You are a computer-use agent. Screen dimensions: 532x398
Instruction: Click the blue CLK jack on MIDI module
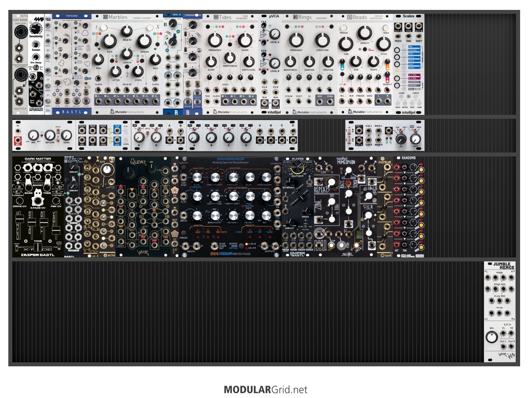pyautogui.click(x=117, y=130)
